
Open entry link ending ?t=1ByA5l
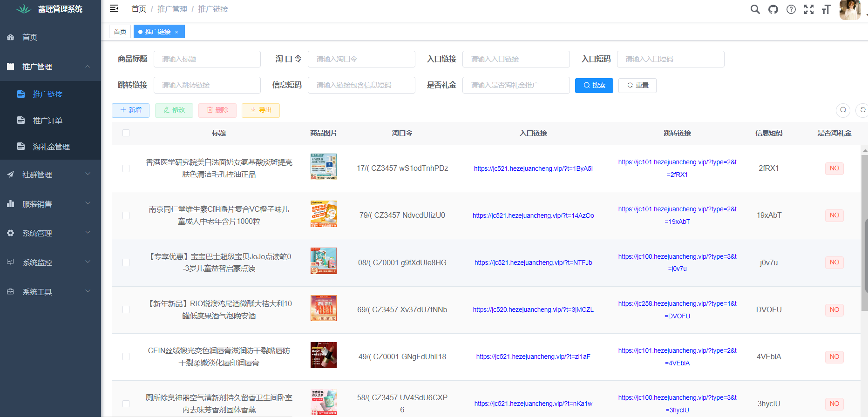[x=533, y=168]
